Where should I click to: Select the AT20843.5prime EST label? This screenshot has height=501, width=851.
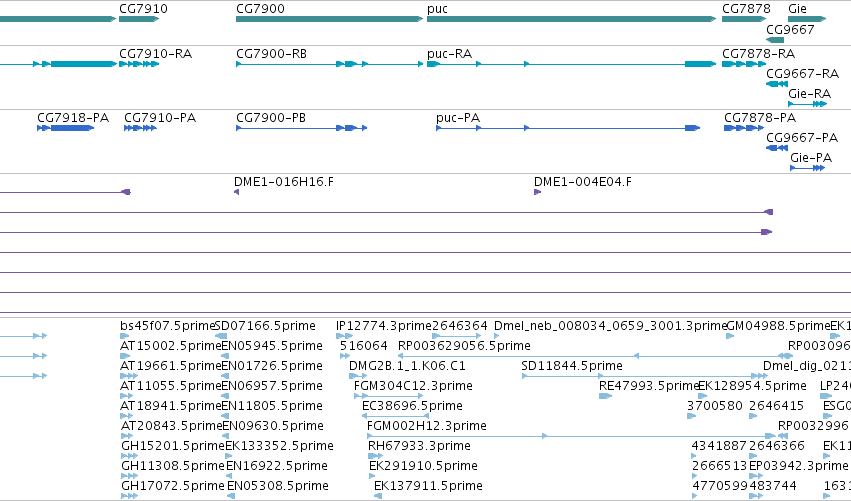[x=172, y=426]
